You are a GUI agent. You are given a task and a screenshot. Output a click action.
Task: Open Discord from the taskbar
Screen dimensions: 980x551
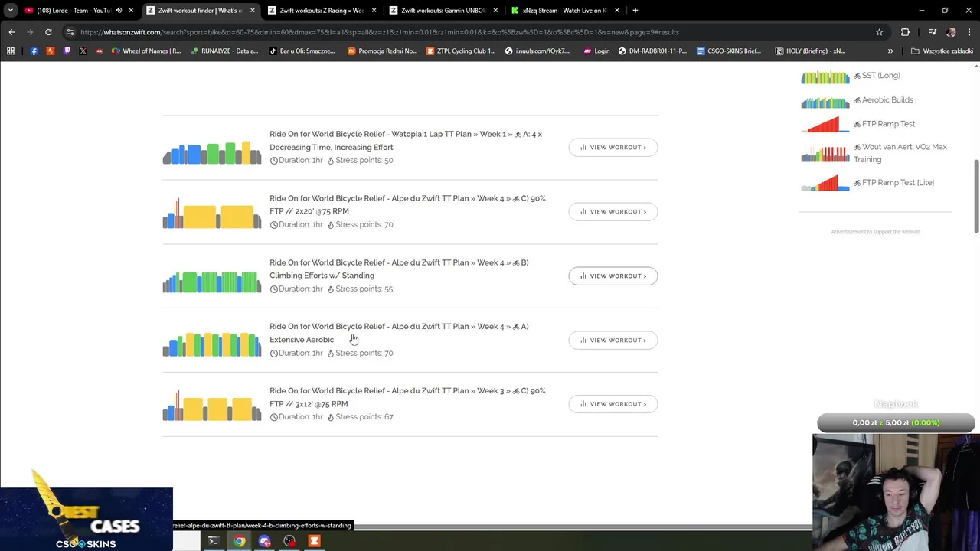264,541
